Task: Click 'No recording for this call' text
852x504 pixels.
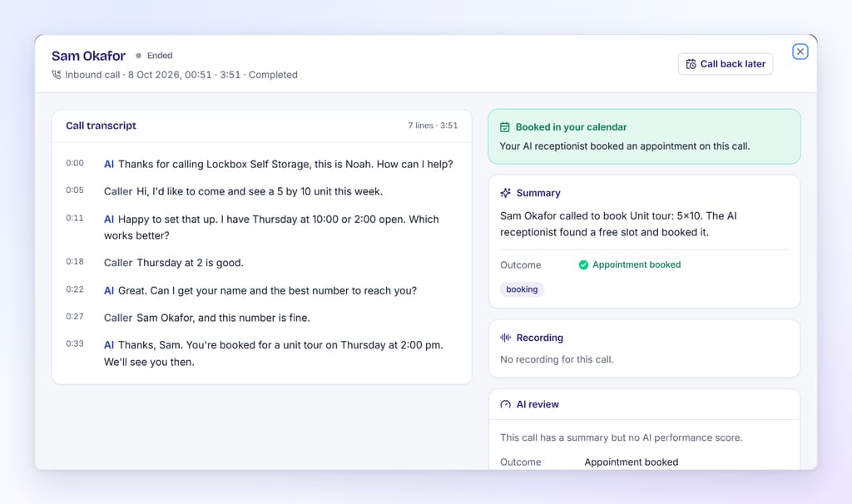Action: point(557,359)
